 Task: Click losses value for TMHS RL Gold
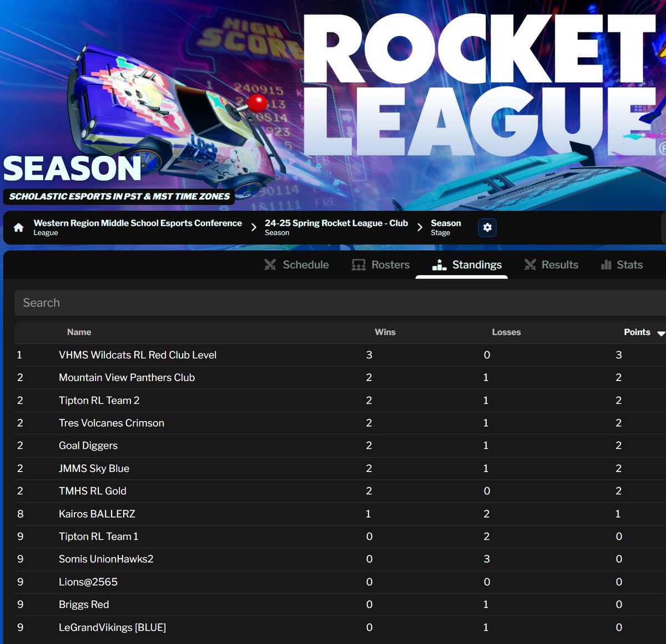pos(487,491)
